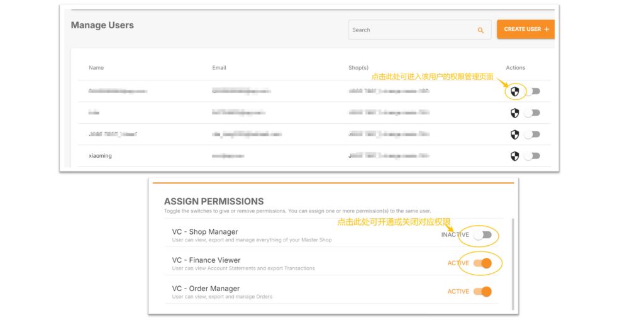Click the shield icon in third user row
The image size is (644, 320).
(514, 135)
